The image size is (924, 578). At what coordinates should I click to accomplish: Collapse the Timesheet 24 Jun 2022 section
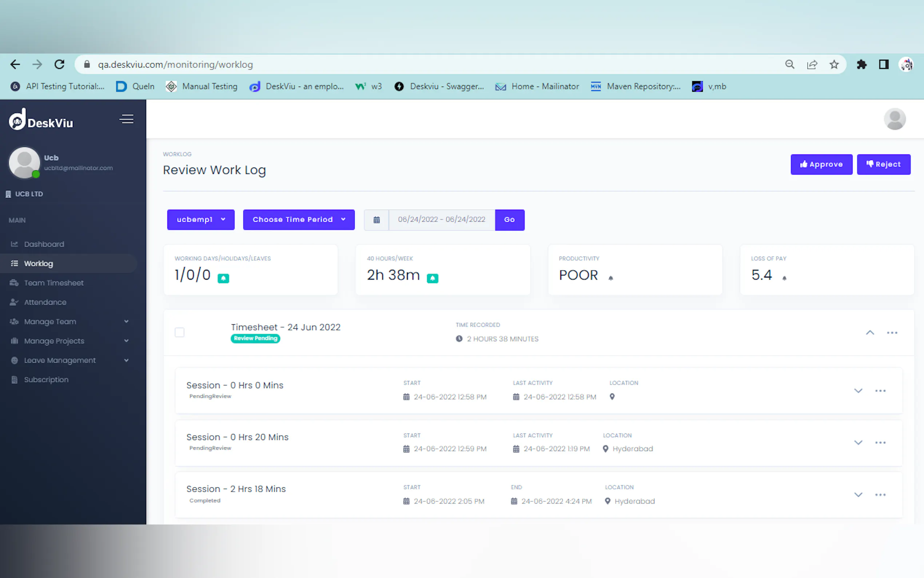(x=870, y=333)
